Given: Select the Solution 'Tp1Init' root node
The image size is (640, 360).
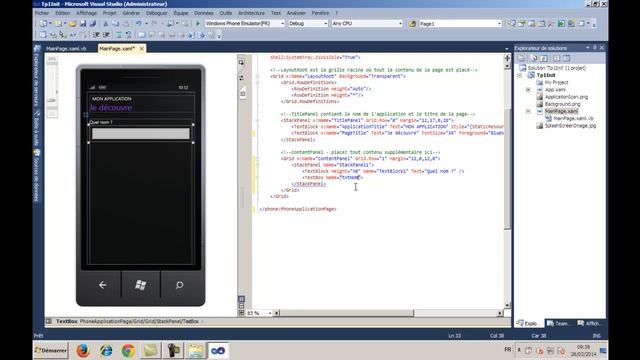Looking at the screenshot, I should click(557, 68).
